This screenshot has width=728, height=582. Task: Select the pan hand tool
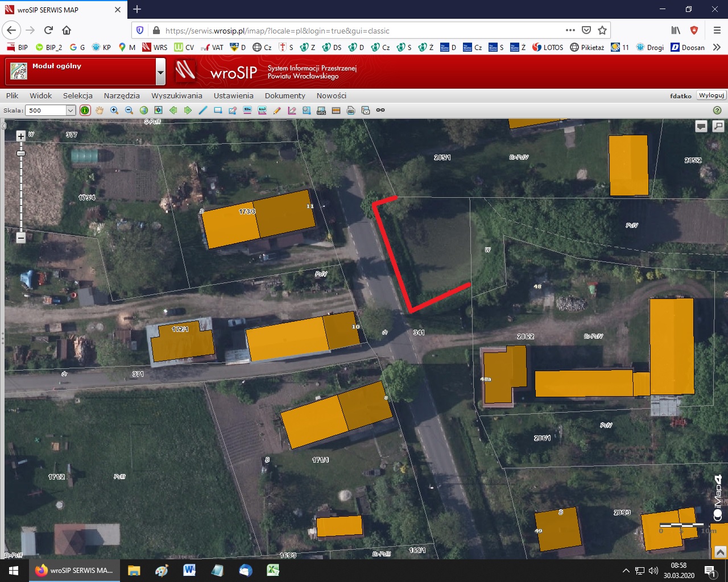[x=100, y=110]
